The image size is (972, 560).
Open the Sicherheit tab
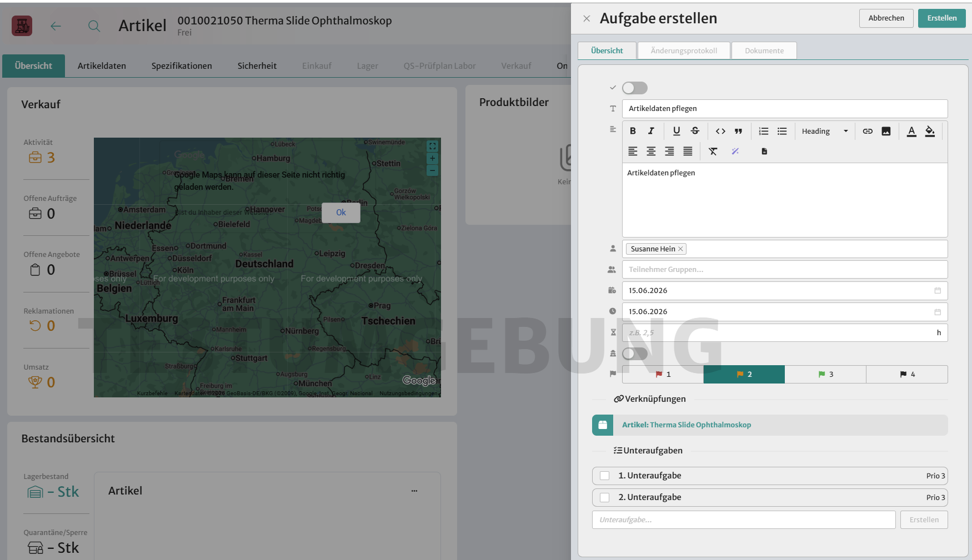tap(257, 65)
